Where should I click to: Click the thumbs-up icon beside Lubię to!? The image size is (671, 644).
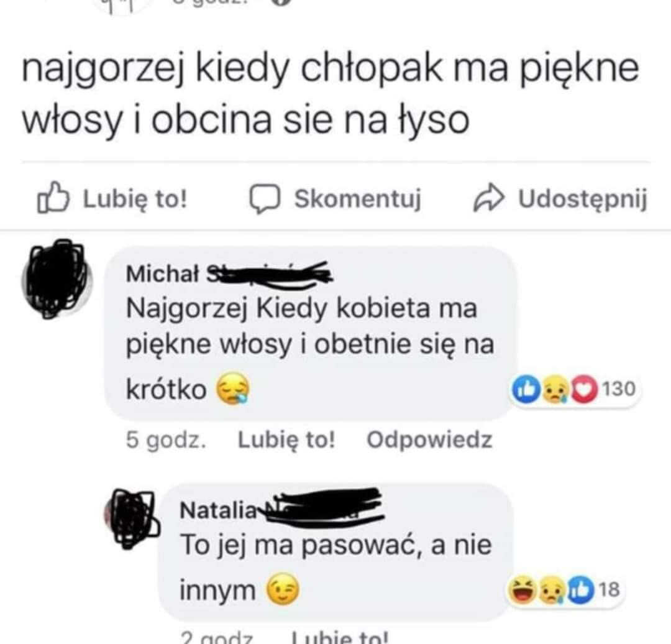click(53, 198)
